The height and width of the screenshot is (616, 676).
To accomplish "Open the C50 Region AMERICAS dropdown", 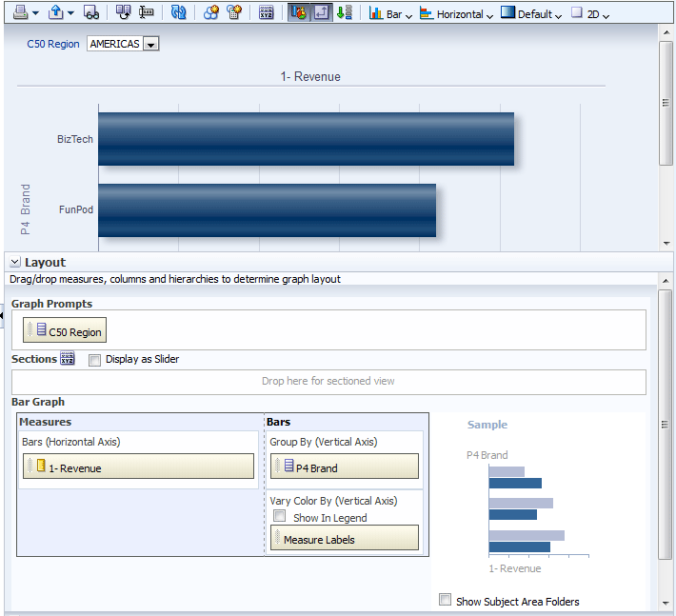I will tap(150, 45).
